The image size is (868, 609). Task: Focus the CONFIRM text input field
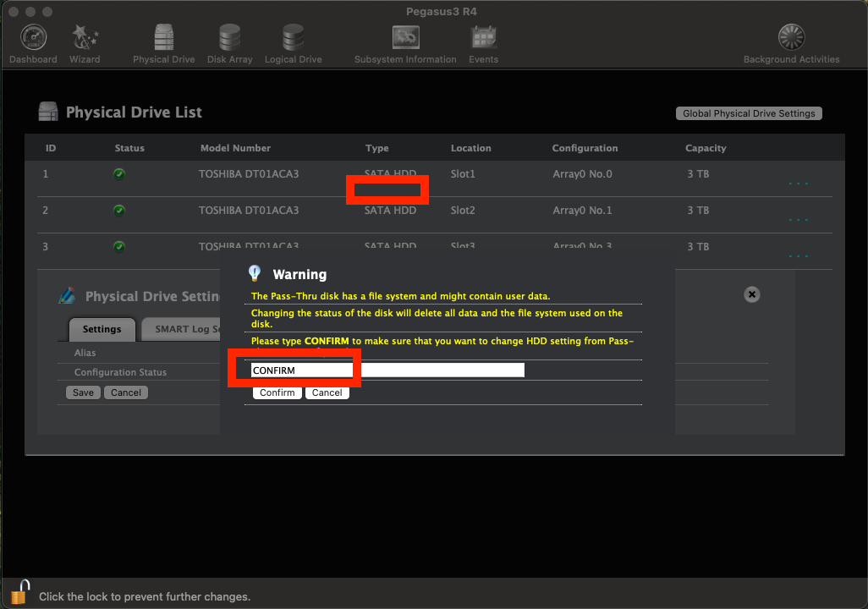(x=387, y=370)
